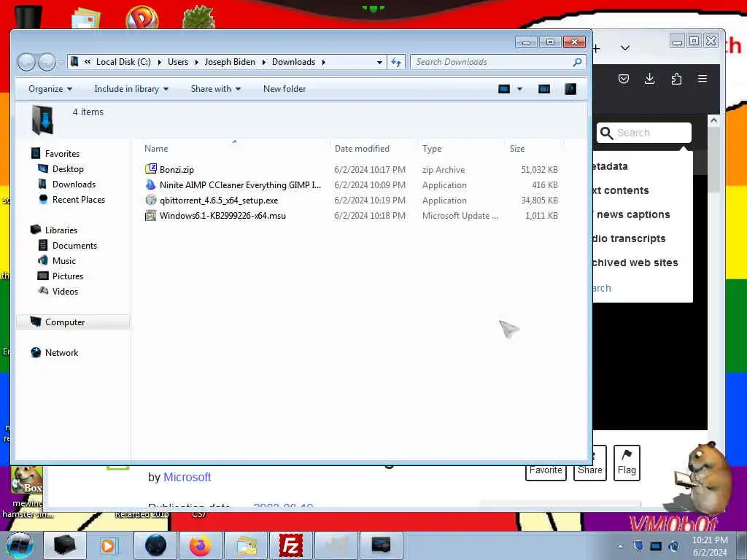Click the Explorer help icon in toolbar
The width and height of the screenshot is (747, 560).
coord(570,89)
